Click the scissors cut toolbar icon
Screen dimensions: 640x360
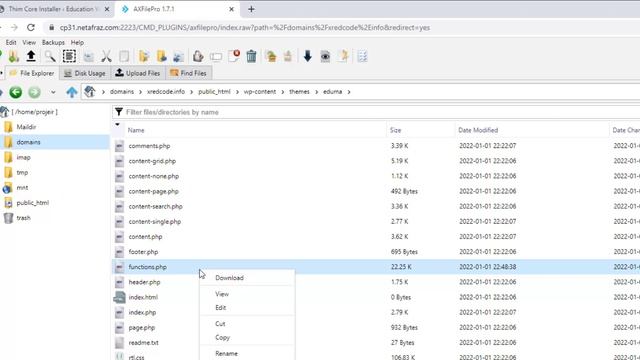[x=106, y=56]
